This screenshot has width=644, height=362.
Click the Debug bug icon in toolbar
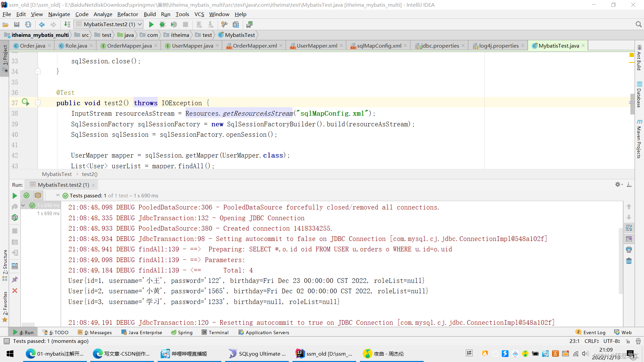(x=163, y=24)
